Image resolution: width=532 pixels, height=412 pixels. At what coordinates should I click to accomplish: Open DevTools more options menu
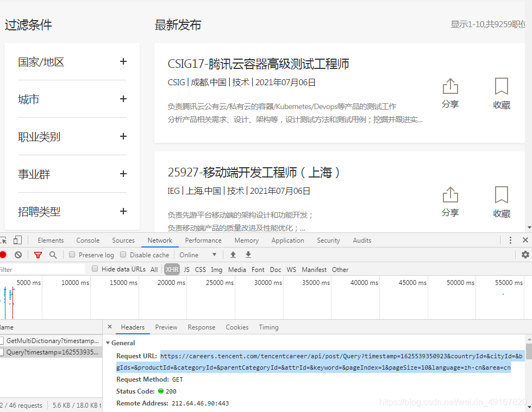coord(510,240)
